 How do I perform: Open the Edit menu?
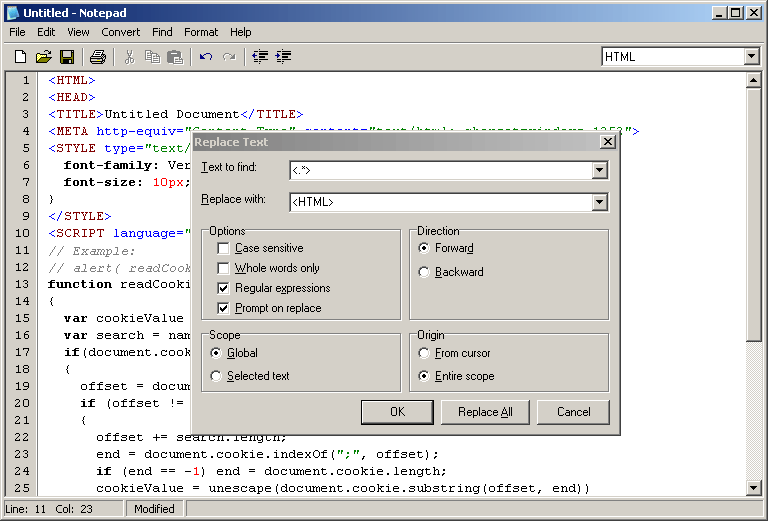pos(46,32)
